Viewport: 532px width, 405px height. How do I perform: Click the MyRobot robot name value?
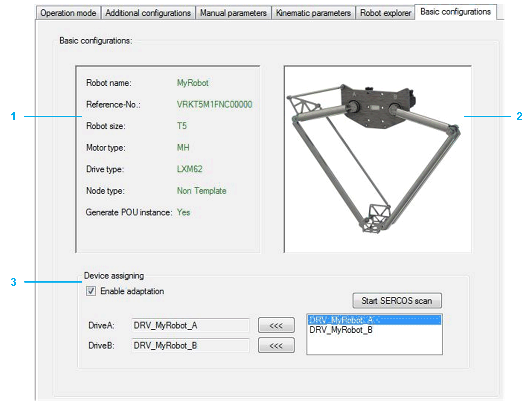(x=192, y=83)
